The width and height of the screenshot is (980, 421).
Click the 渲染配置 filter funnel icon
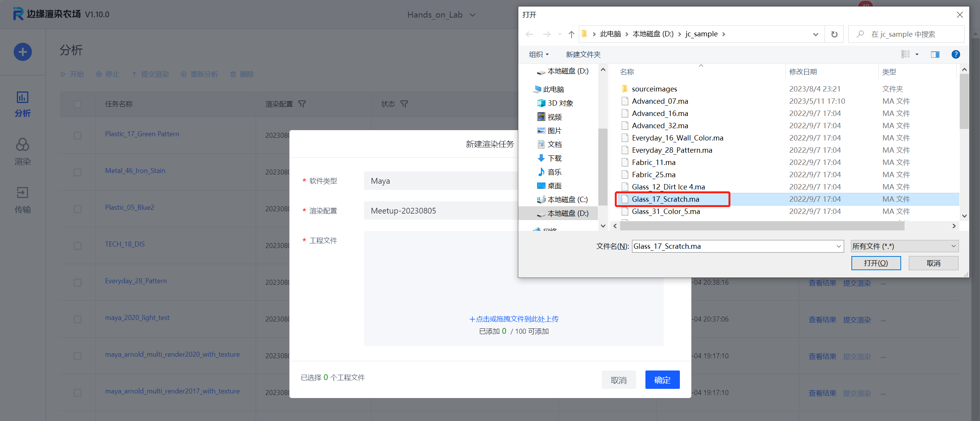[302, 104]
